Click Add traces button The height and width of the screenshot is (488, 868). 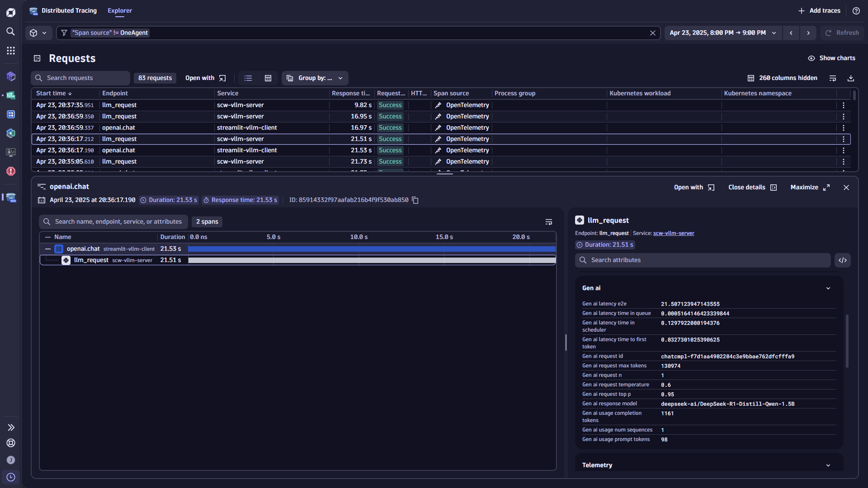(x=819, y=11)
